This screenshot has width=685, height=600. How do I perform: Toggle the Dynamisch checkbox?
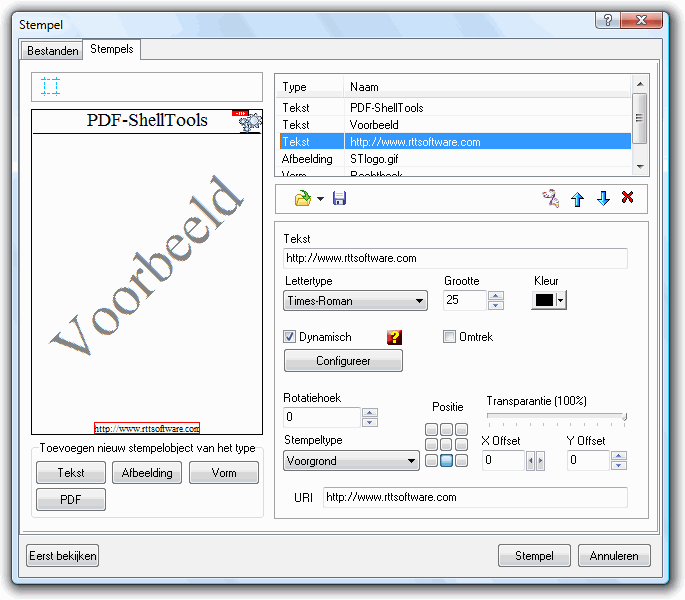[x=289, y=336]
